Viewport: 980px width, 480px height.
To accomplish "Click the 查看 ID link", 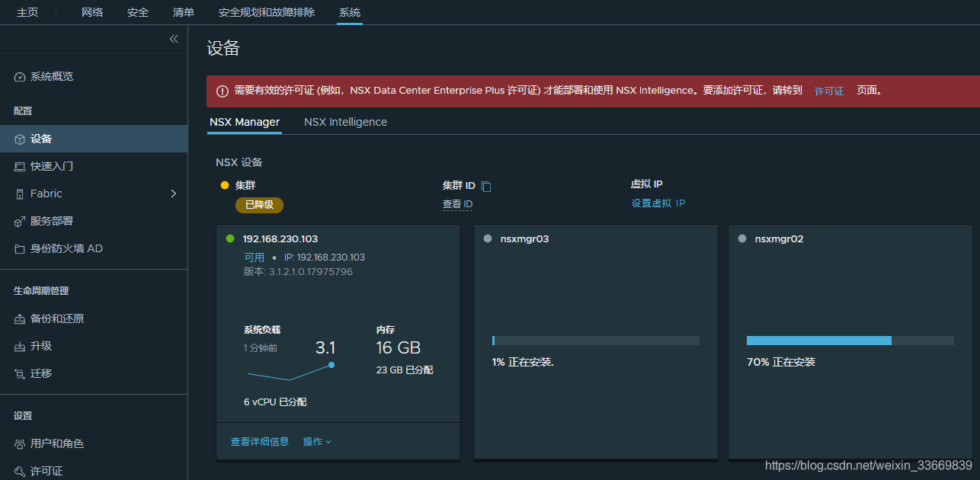I will 458,204.
